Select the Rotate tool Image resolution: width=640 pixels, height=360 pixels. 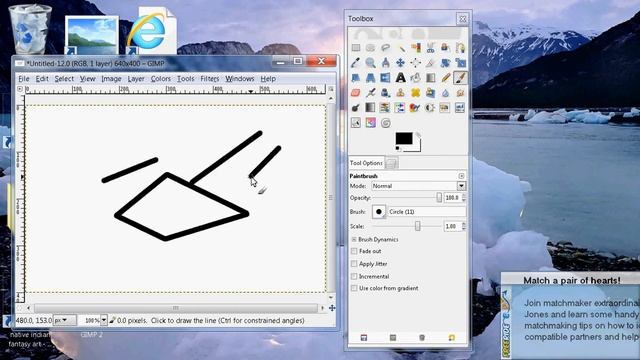(x=445, y=62)
